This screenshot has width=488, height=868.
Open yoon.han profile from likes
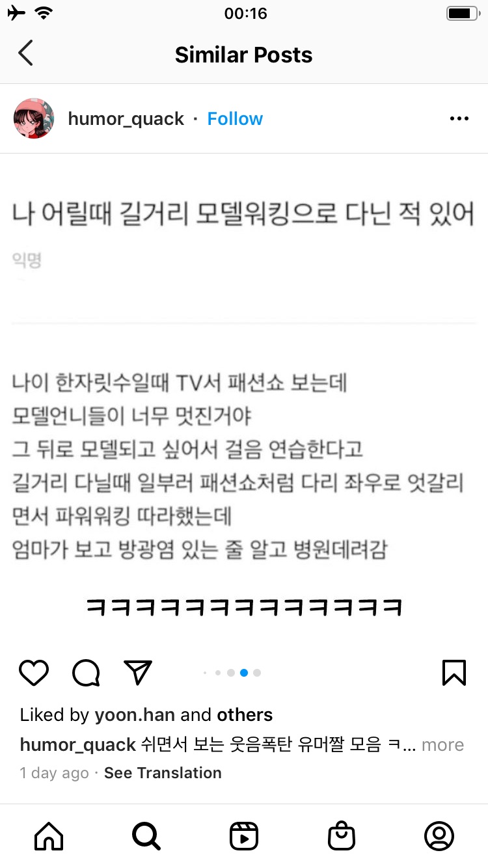135,715
